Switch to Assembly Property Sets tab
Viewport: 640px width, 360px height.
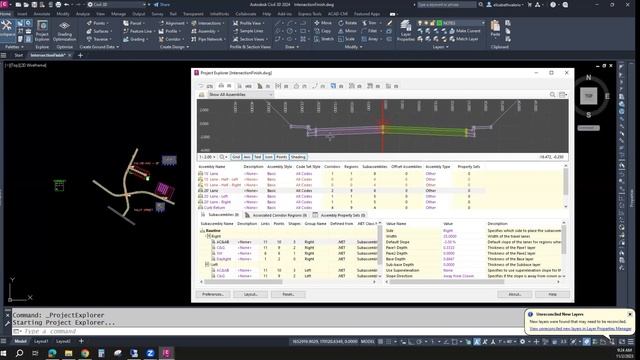(x=339, y=215)
